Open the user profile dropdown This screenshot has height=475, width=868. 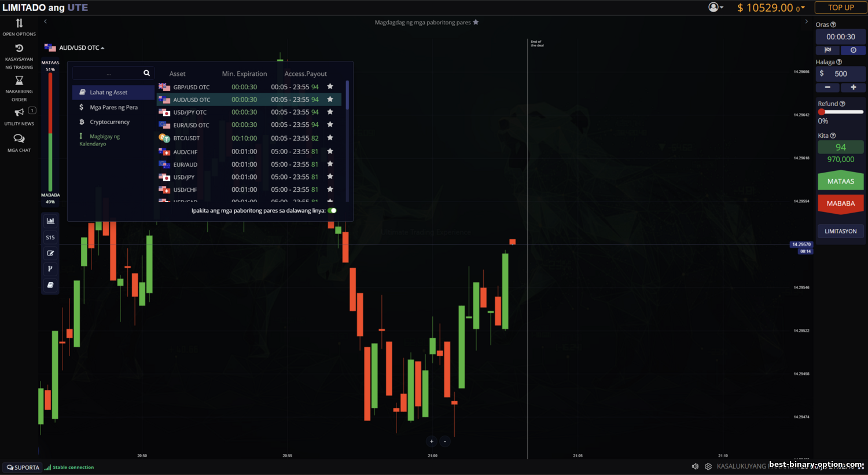716,8
